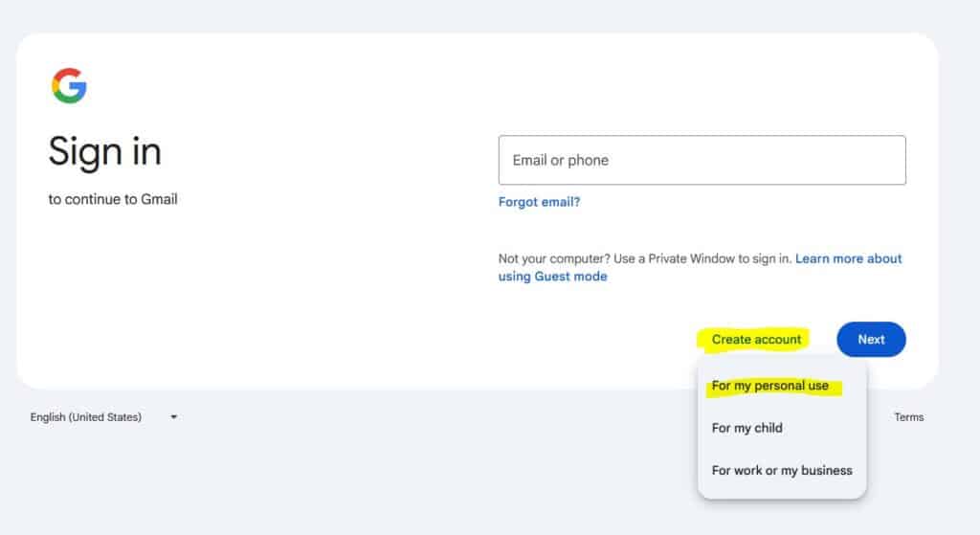Click the 'to continue to Gmail' subtitle
The image size is (980, 535).
point(113,199)
